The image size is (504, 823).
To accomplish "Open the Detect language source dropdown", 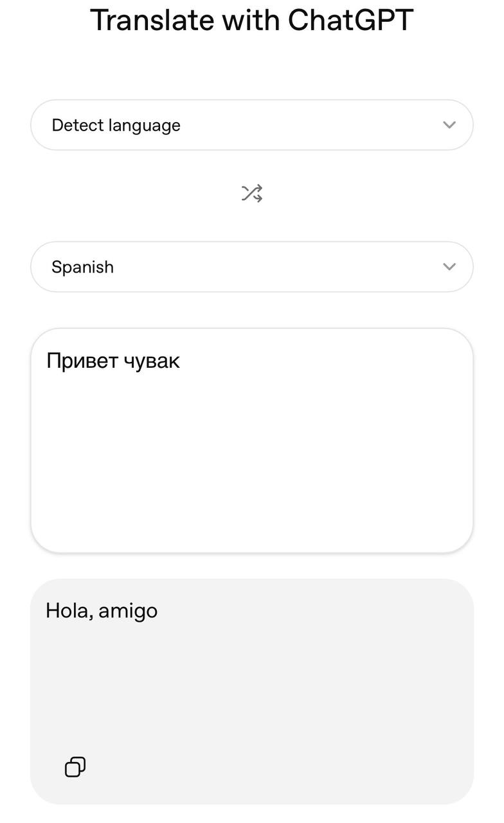I will [252, 125].
